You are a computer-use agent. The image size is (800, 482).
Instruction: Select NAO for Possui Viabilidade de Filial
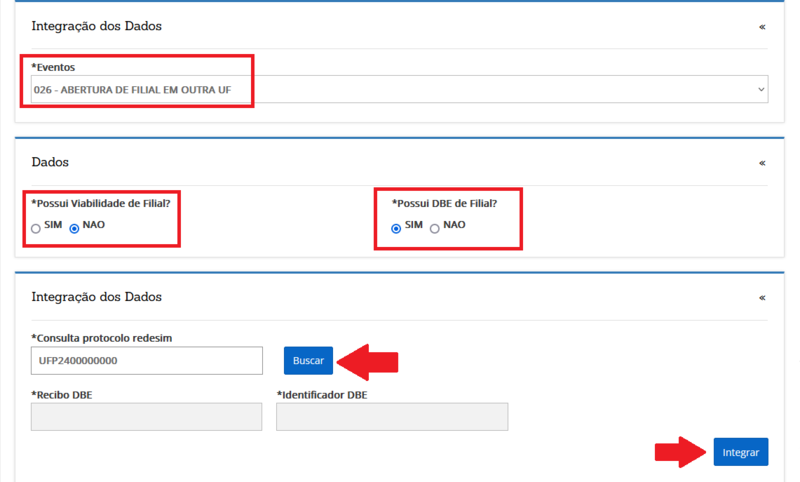[74, 227]
